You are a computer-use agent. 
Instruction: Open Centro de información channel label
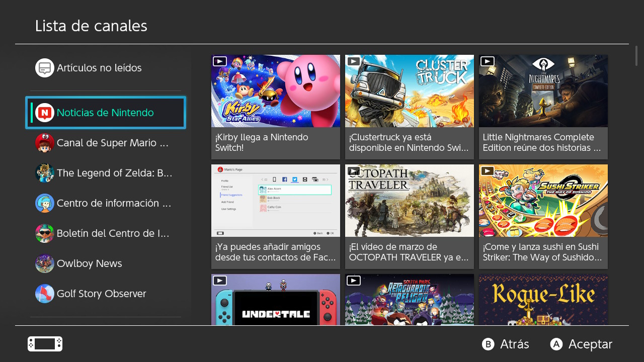click(114, 203)
